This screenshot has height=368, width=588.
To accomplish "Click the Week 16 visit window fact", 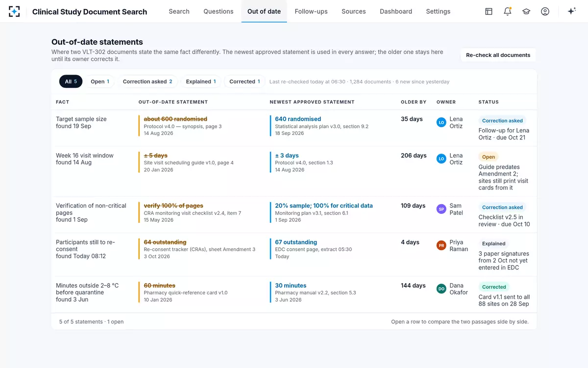I will click(x=85, y=155).
